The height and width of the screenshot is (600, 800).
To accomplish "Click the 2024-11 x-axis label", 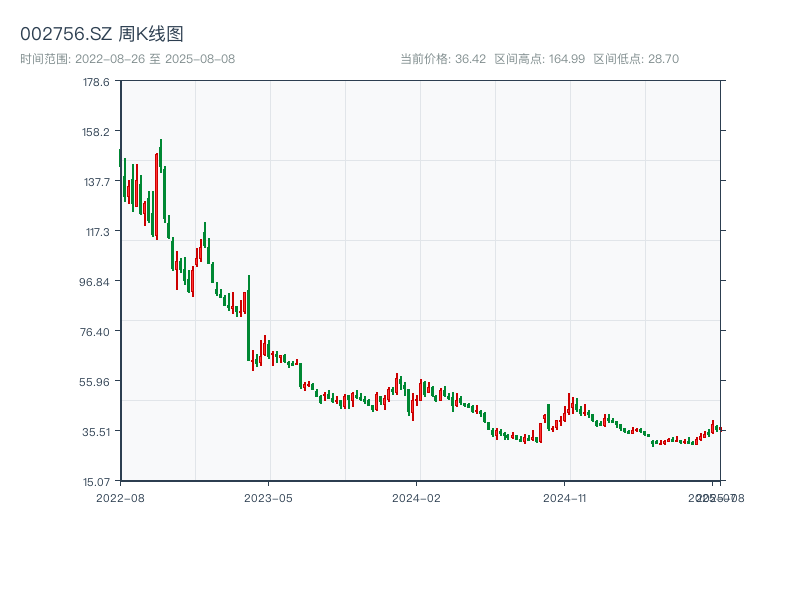I will pyautogui.click(x=565, y=497).
